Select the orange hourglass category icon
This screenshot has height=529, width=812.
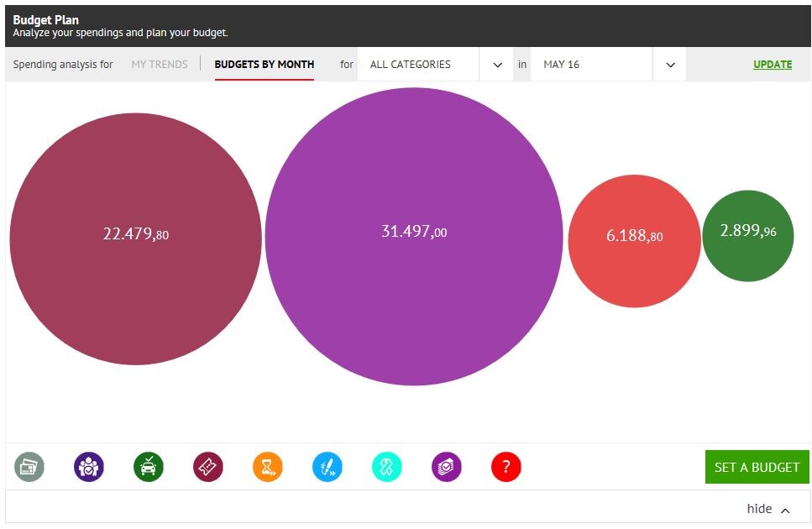tap(268, 466)
